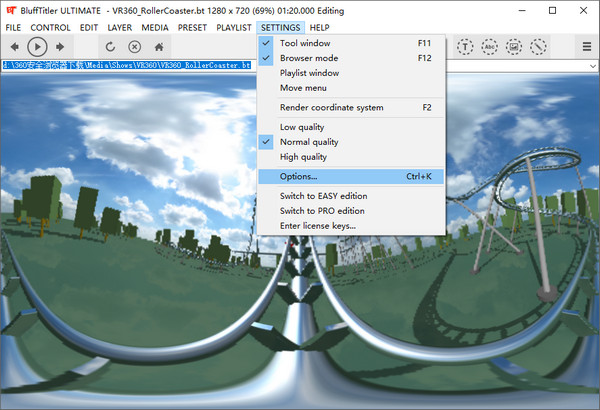Expand the file path dropdown arrow

tap(593, 66)
